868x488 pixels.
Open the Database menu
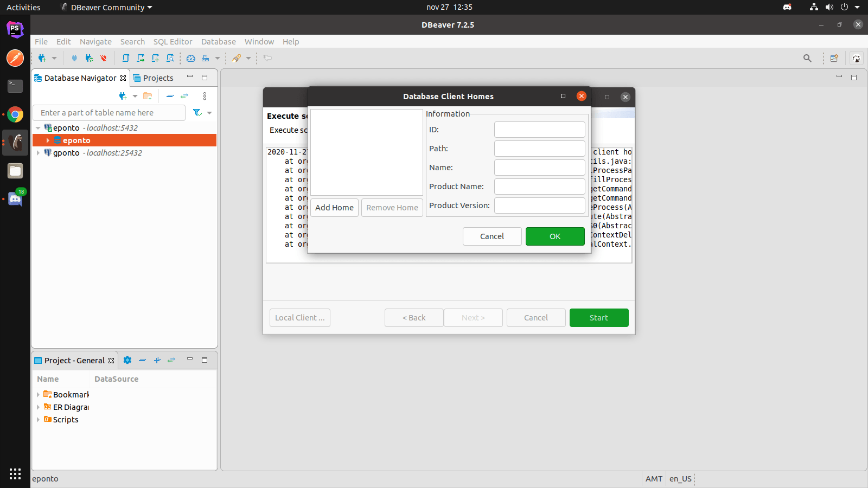[219, 42]
